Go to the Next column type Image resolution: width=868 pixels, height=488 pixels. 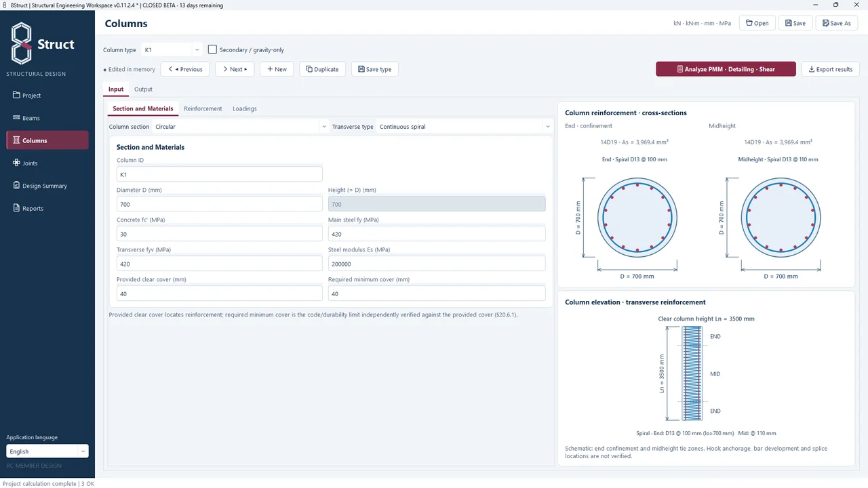point(235,69)
